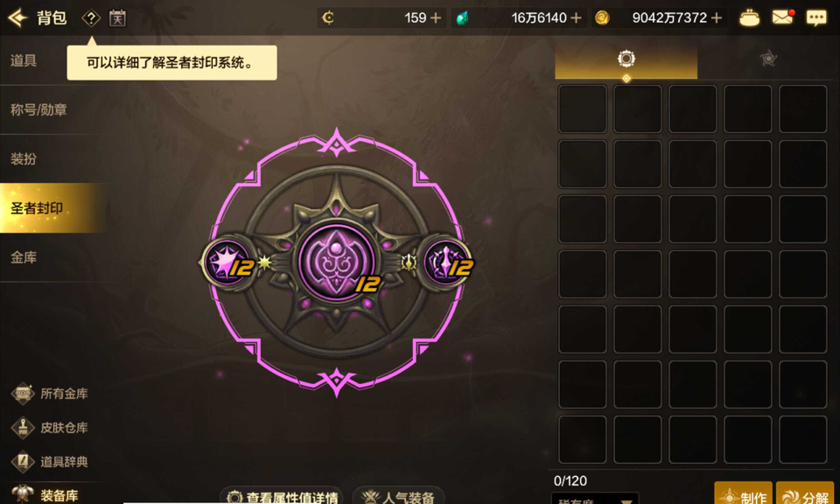Open the purse shop icon
The height and width of the screenshot is (504, 840).
point(749,17)
